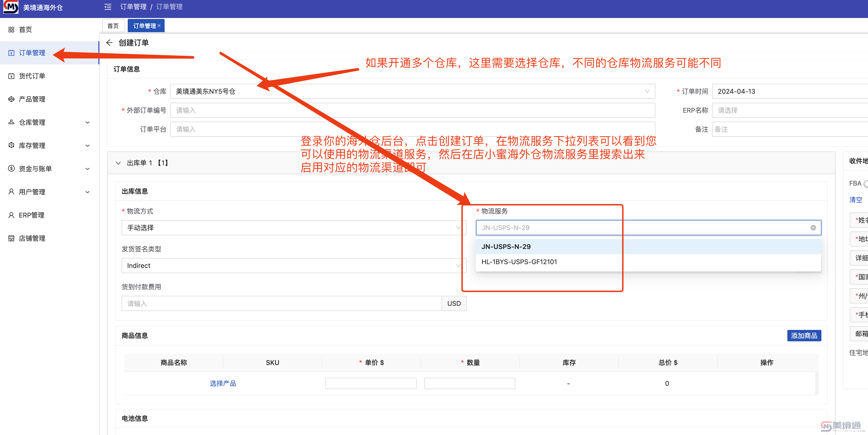Select HL-1BYS-USPS-GF12101 from the dropdown list
The width and height of the screenshot is (868, 435).
pyautogui.click(x=648, y=262)
